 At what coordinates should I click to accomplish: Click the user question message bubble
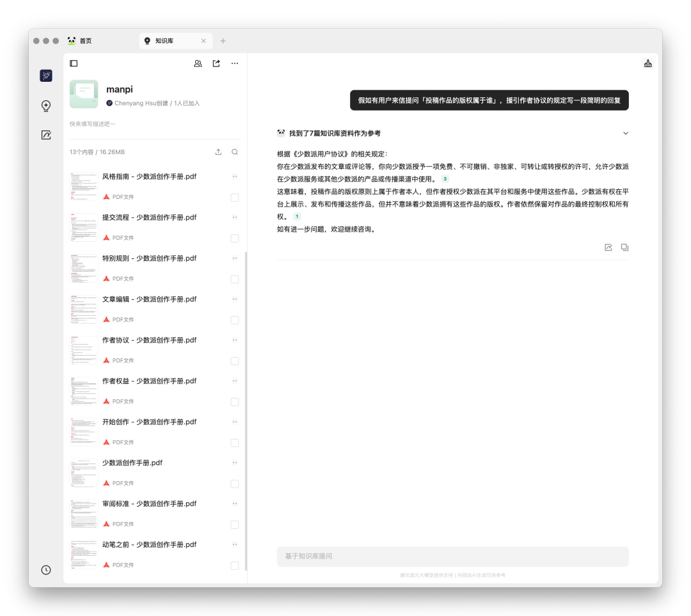tap(489, 100)
